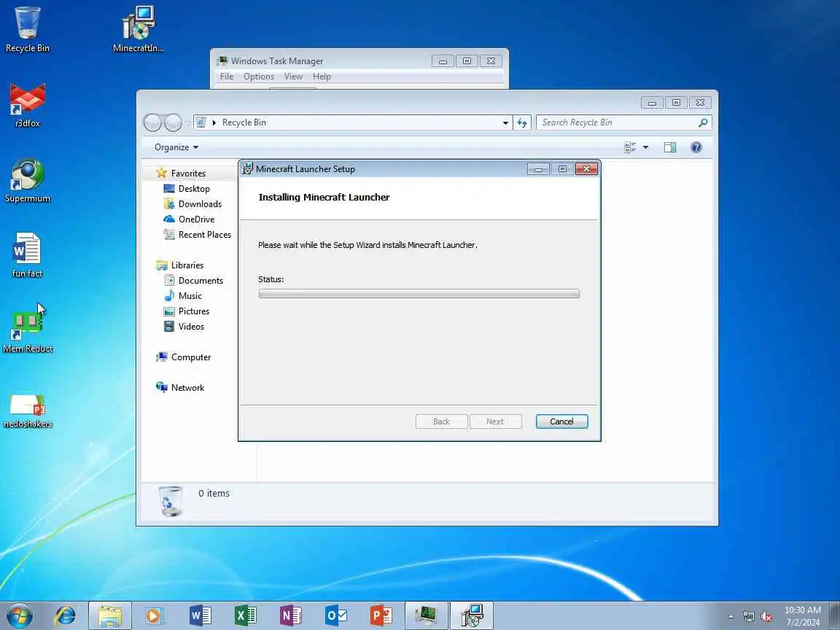Open Task Manager Options menu
Viewport: 840px width, 630px height.
(259, 77)
